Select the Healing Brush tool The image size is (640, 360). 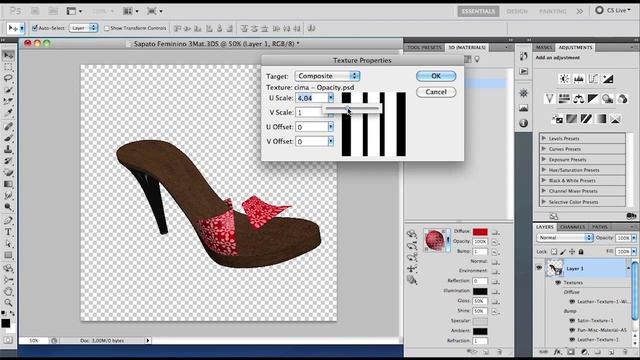coord(8,127)
